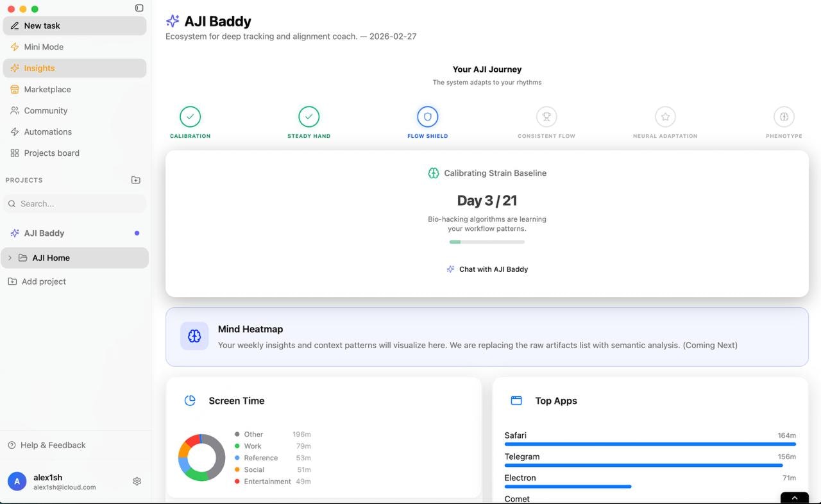Click the green Work legend dot
This screenshot has height=504, width=821.
click(237, 446)
